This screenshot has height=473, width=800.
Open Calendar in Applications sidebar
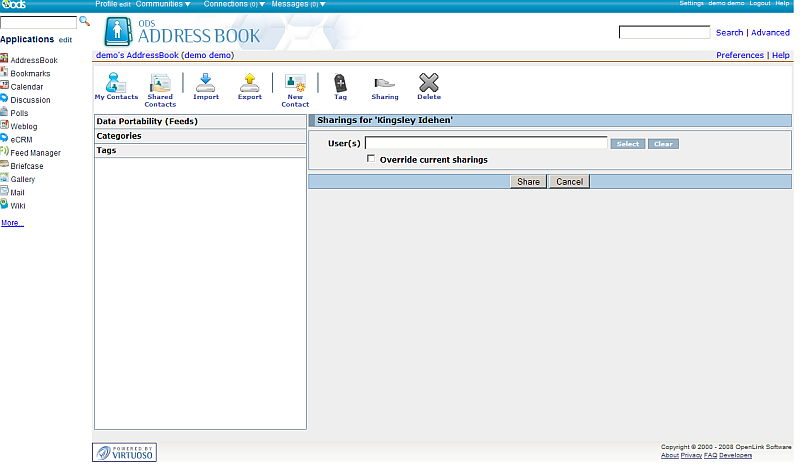click(27, 87)
